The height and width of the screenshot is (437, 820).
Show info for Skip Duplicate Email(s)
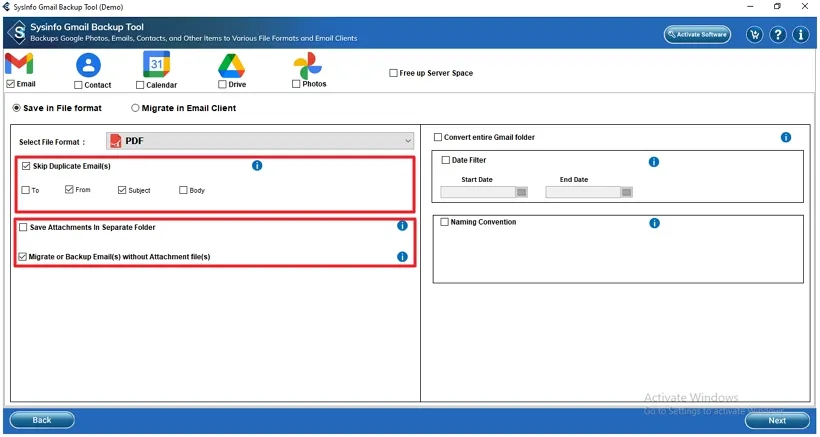[257, 166]
